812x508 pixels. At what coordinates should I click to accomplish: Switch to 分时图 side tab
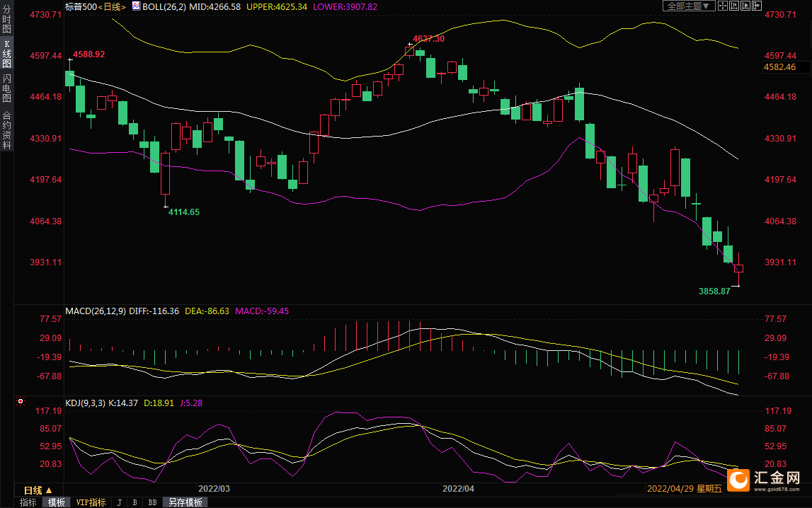(7, 20)
